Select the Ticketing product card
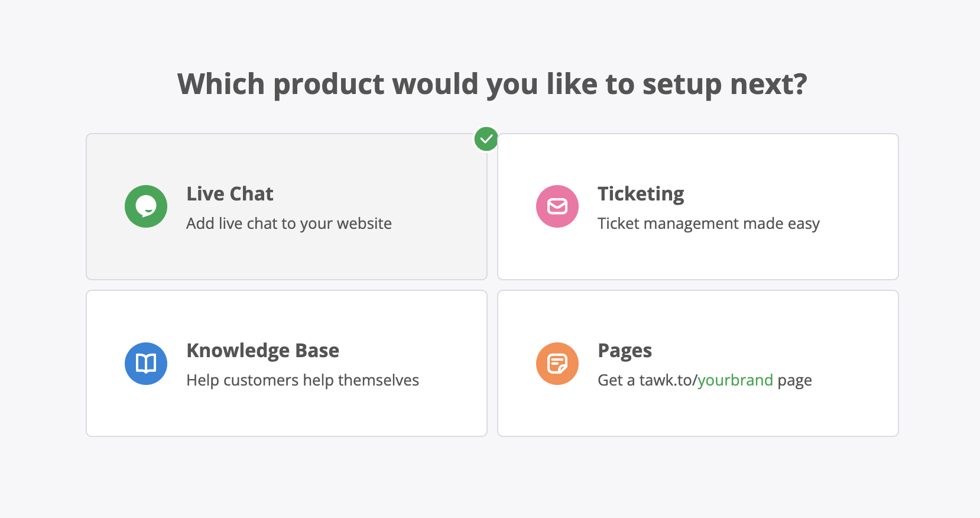 [x=698, y=206]
